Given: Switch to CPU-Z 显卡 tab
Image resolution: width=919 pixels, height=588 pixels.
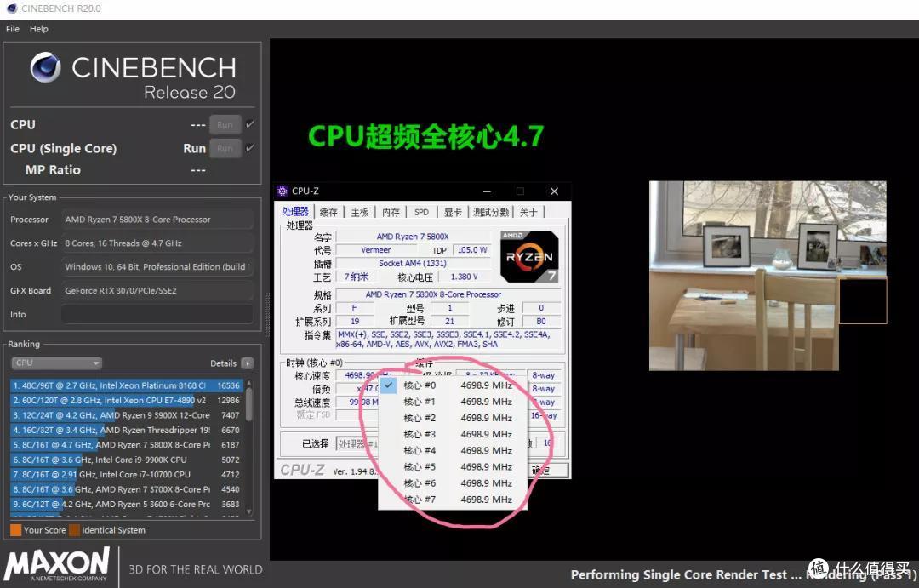Looking at the screenshot, I should tap(453, 212).
